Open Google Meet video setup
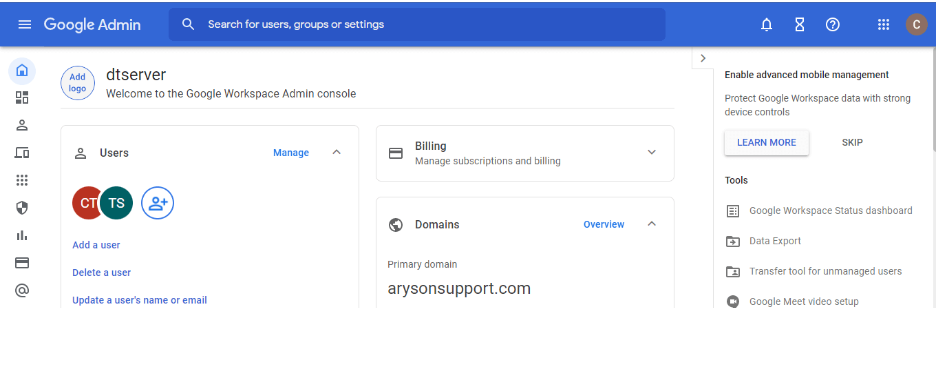This screenshot has height=381, width=937. click(x=804, y=302)
